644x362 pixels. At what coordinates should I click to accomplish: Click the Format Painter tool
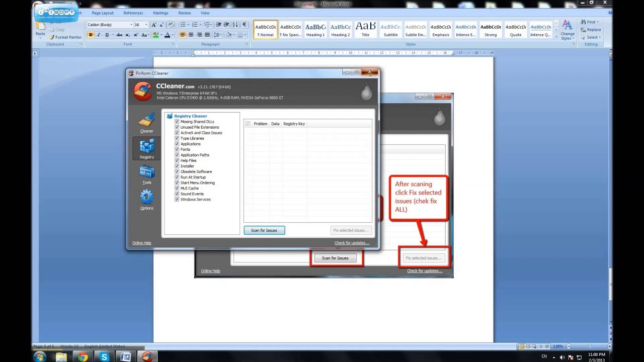pos(65,37)
